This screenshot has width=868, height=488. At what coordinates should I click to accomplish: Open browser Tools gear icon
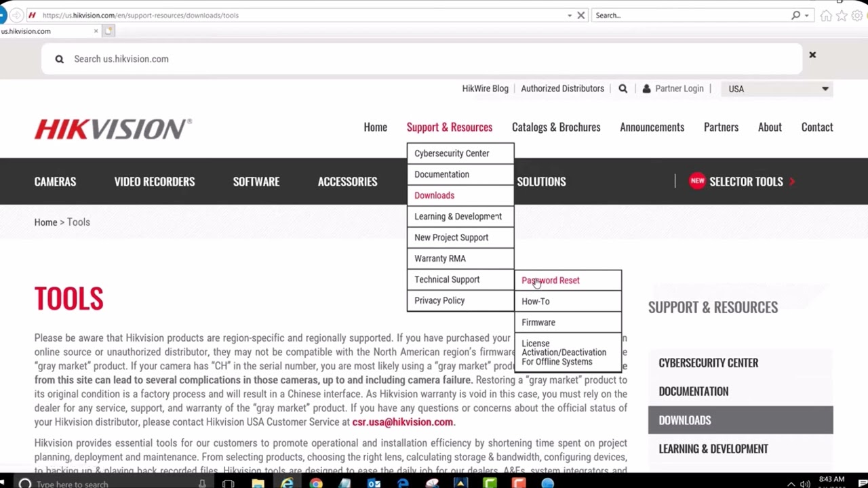tap(857, 16)
